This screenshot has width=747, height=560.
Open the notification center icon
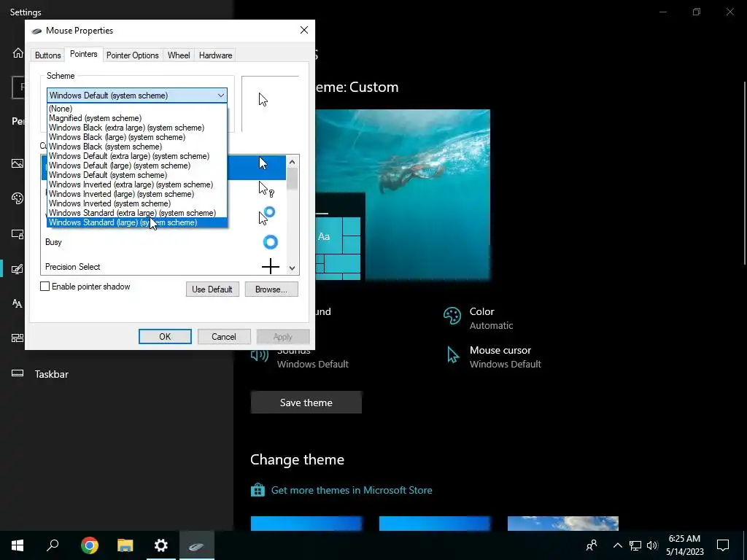pyautogui.click(x=723, y=545)
